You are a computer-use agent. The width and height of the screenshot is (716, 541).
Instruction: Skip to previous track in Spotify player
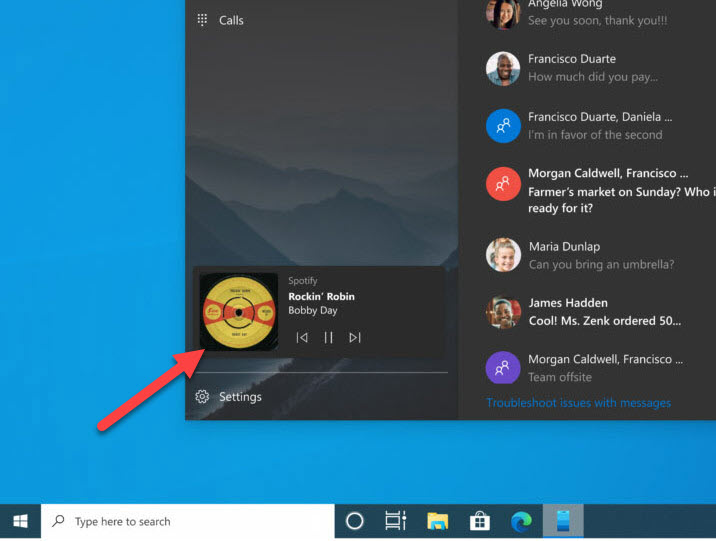[x=302, y=338]
